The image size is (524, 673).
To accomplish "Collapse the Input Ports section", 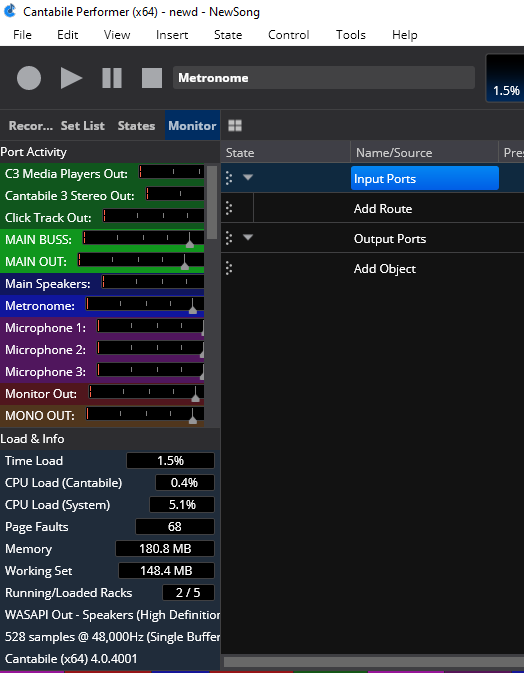I will [x=248, y=177].
